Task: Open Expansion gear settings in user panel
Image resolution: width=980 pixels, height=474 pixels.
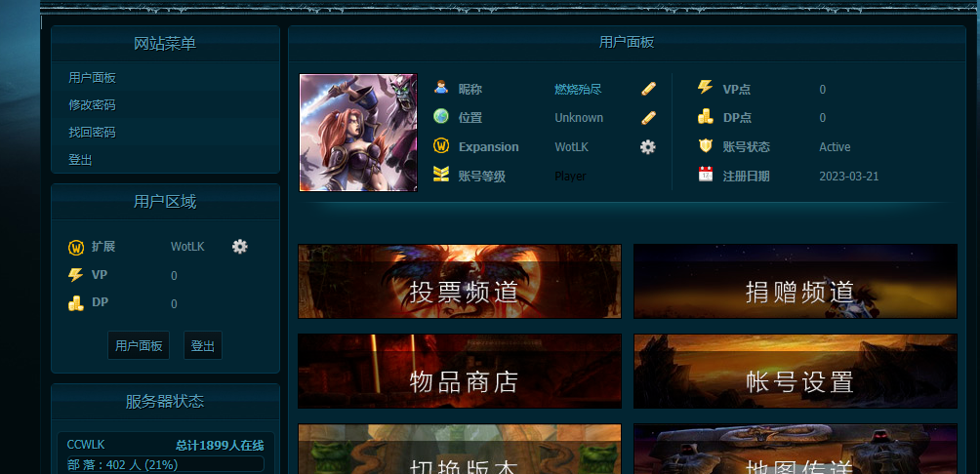Action: pos(648,146)
